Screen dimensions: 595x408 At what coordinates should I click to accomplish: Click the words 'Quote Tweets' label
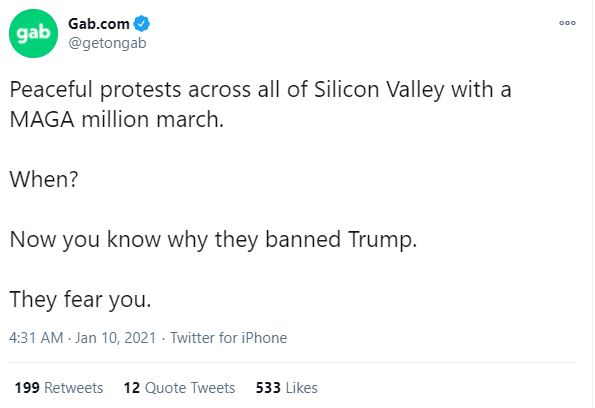click(190, 388)
